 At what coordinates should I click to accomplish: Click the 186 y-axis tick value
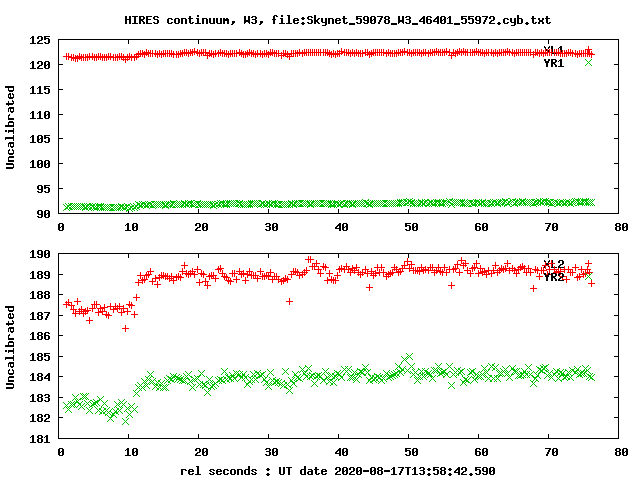tap(40, 336)
